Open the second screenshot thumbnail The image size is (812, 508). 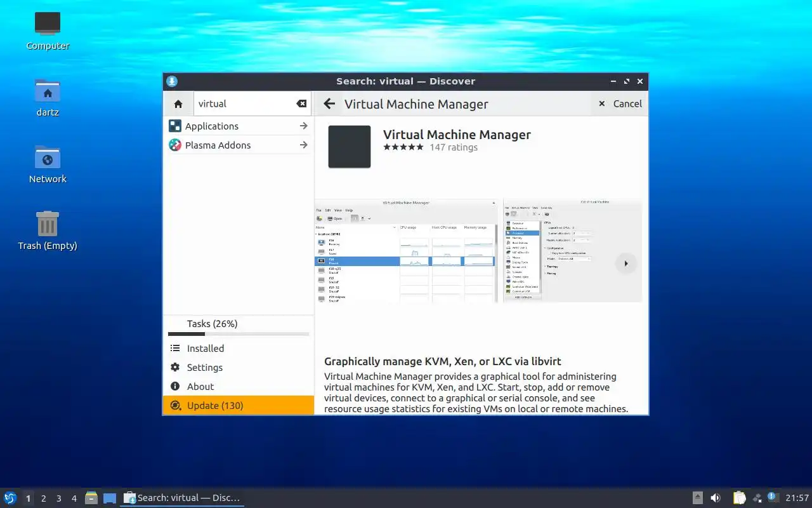coord(572,251)
